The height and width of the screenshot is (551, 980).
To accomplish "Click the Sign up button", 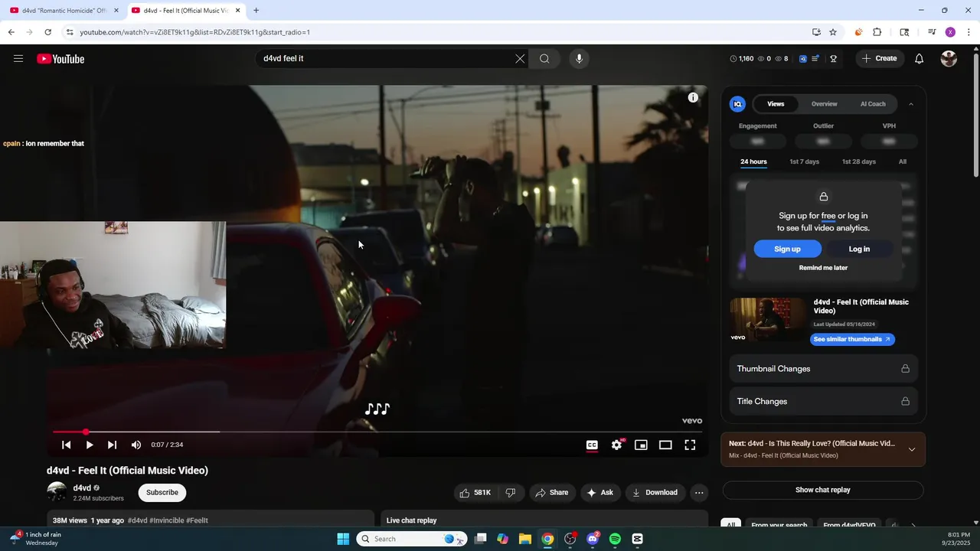I will pyautogui.click(x=787, y=249).
